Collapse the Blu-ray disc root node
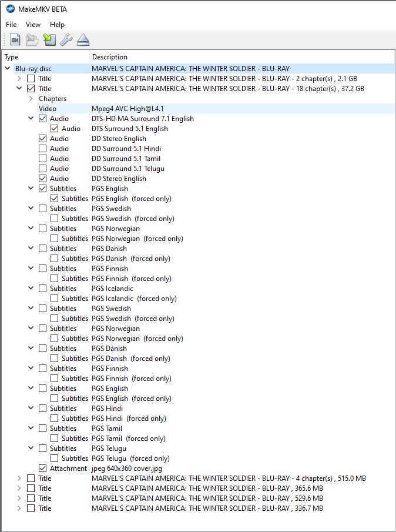 (8, 69)
